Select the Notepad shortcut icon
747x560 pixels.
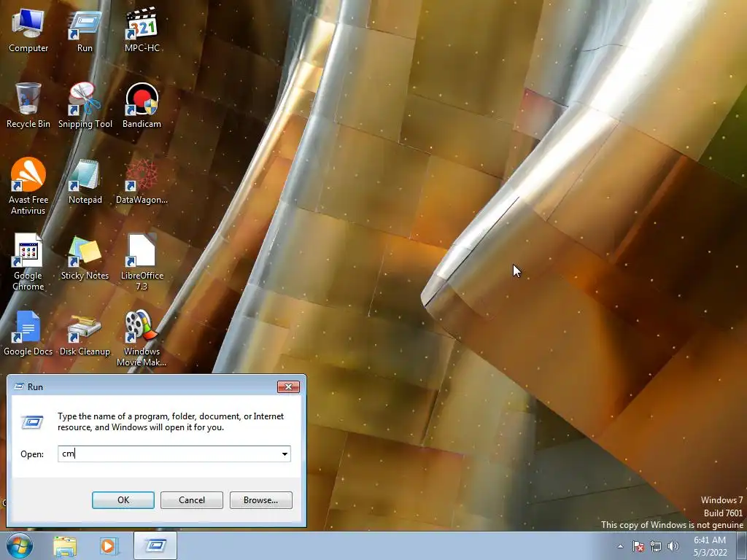click(85, 182)
